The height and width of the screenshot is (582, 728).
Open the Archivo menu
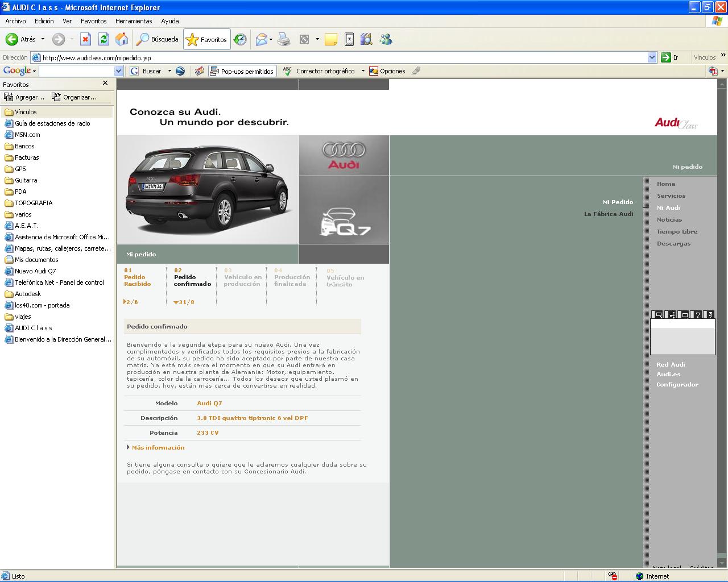point(15,21)
